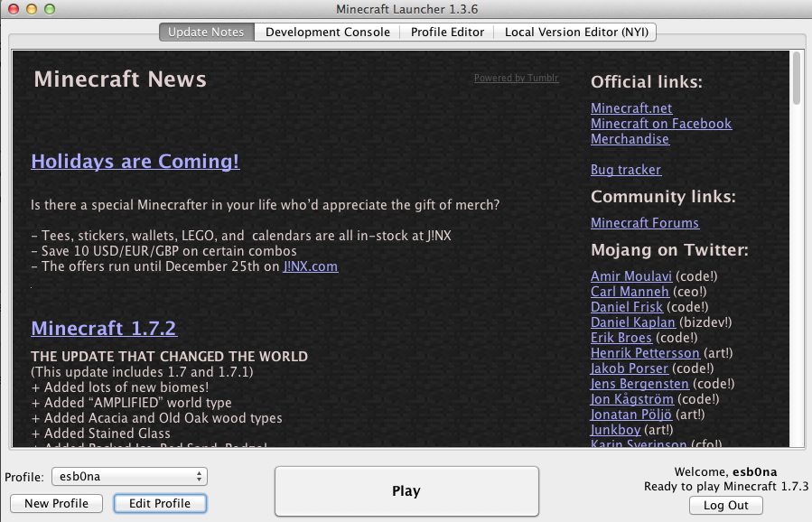Open Erik Broes's Twitter link
The height and width of the screenshot is (522, 812).
click(621, 338)
